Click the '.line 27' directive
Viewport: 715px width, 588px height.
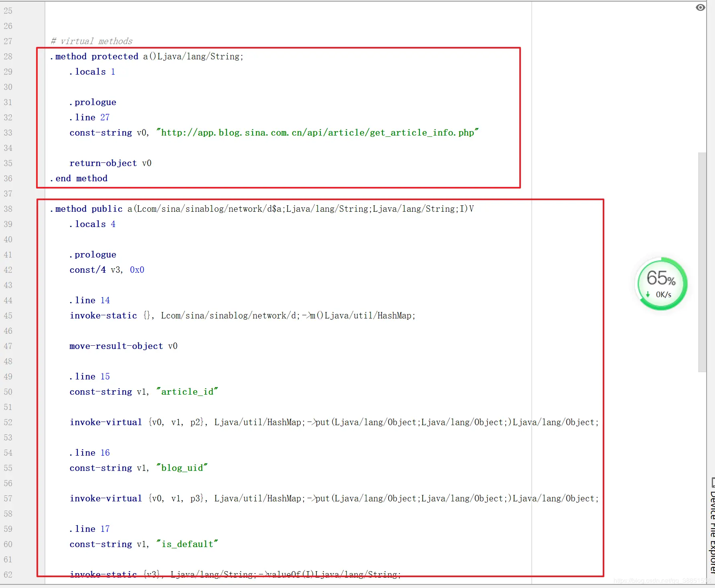(89, 118)
